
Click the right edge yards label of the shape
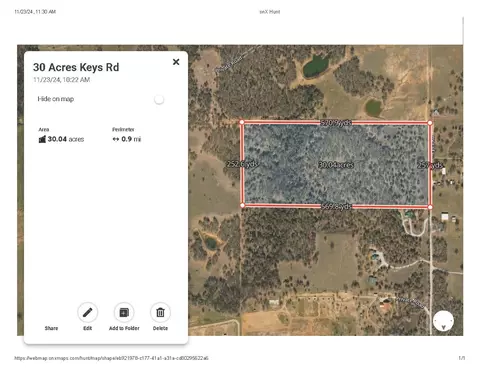pyautogui.click(x=430, y=165)
